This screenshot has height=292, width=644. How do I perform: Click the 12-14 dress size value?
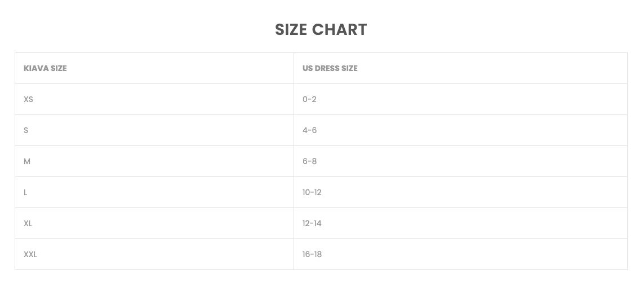[312, 223]
